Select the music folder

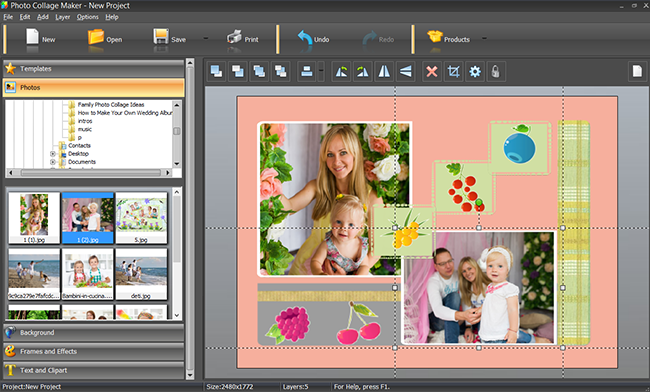85,129
